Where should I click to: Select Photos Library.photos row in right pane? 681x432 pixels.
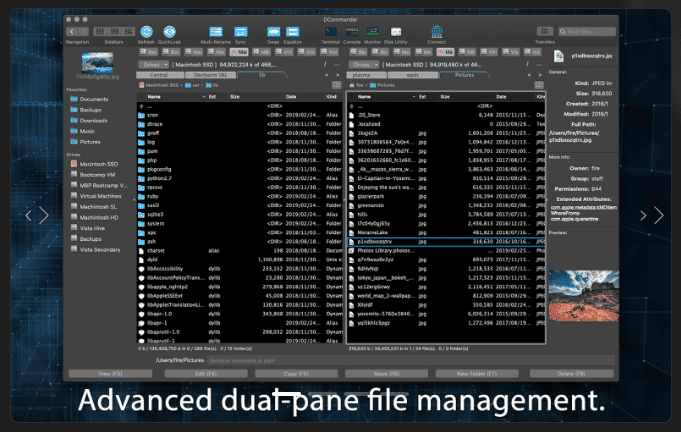446,251
